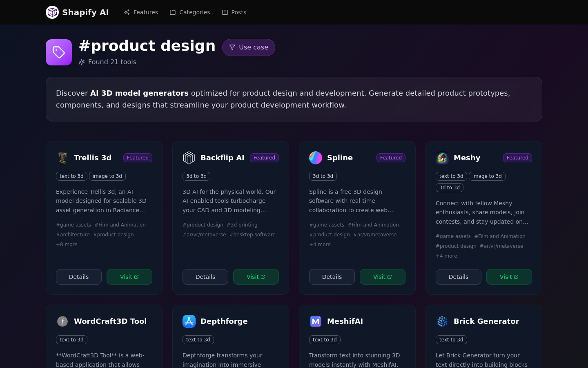Visit the Meshy website
The height and width of the screenshot is (368, 588).
(509, 277)
